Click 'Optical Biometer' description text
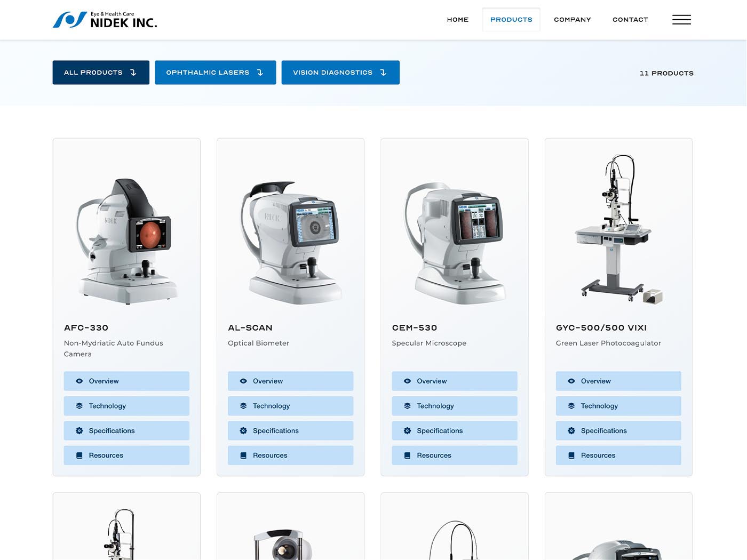 point(258,343)
